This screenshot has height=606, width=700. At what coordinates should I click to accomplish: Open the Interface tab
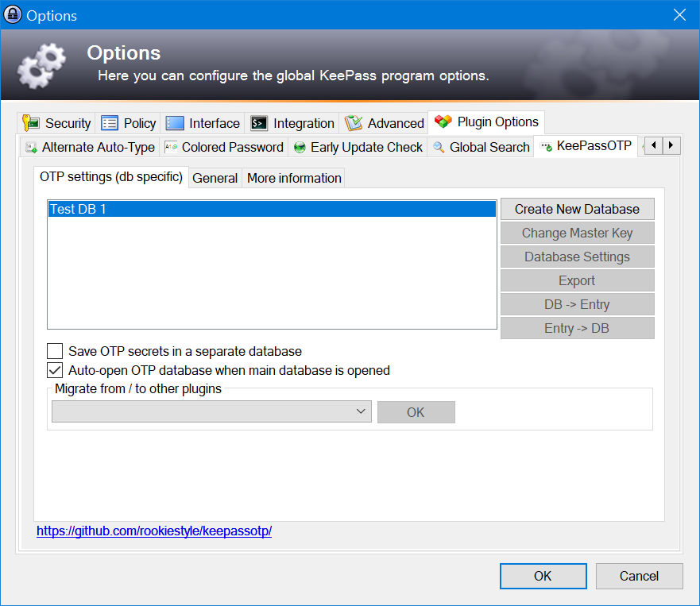point(203,123)
